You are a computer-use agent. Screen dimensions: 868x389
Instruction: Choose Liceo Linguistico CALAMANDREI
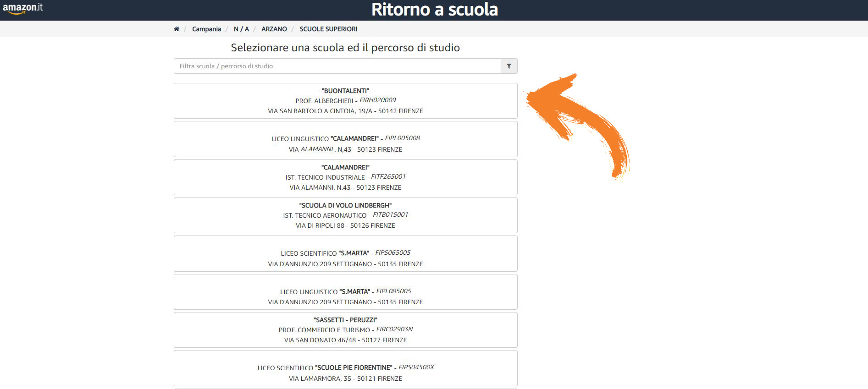click(345, 139)
